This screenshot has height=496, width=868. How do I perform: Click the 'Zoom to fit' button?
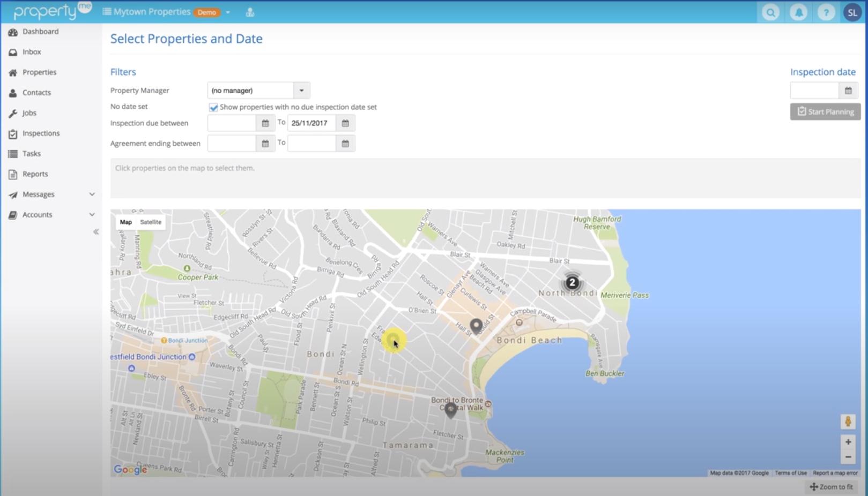831,487
